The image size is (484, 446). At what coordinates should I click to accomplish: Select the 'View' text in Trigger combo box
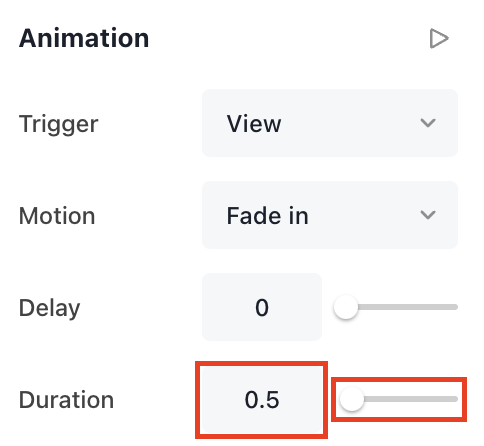254,124
